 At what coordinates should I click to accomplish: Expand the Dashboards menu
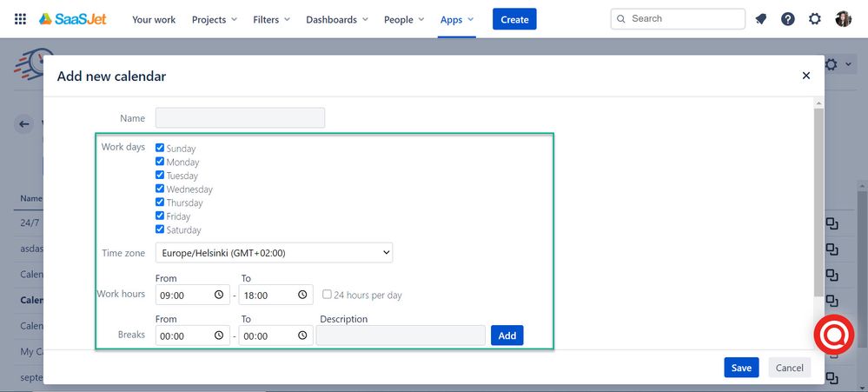(337, 19)
